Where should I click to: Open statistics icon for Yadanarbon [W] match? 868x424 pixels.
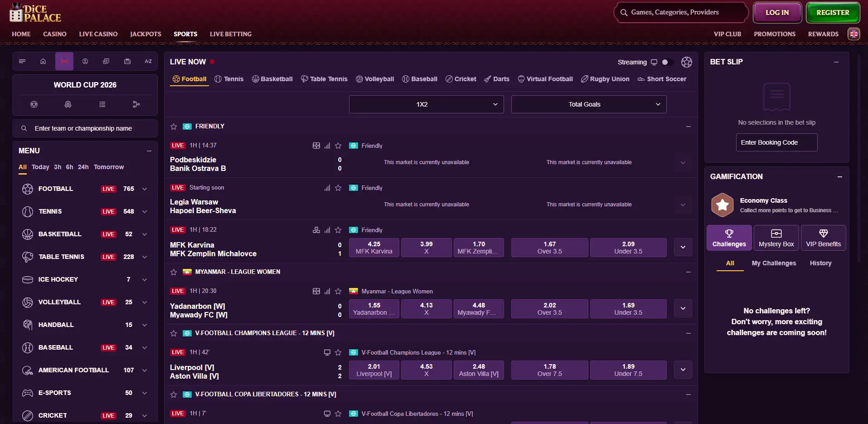(327, 291)
